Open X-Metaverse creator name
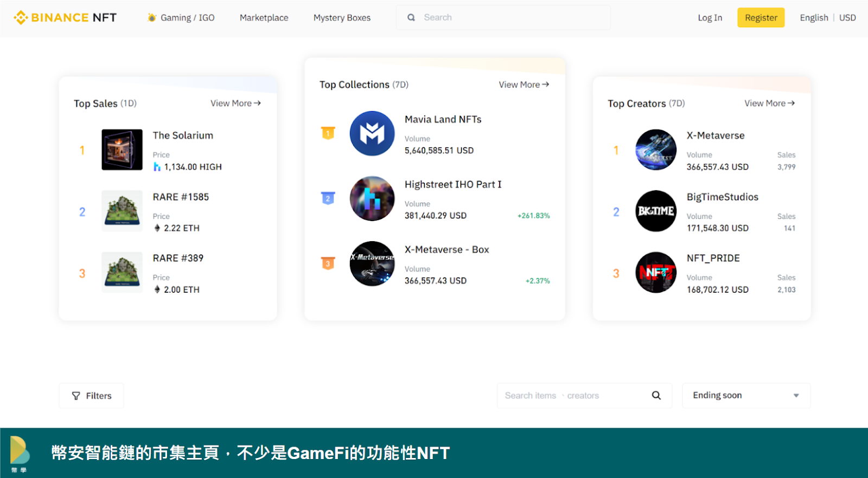 coord(716,135)
